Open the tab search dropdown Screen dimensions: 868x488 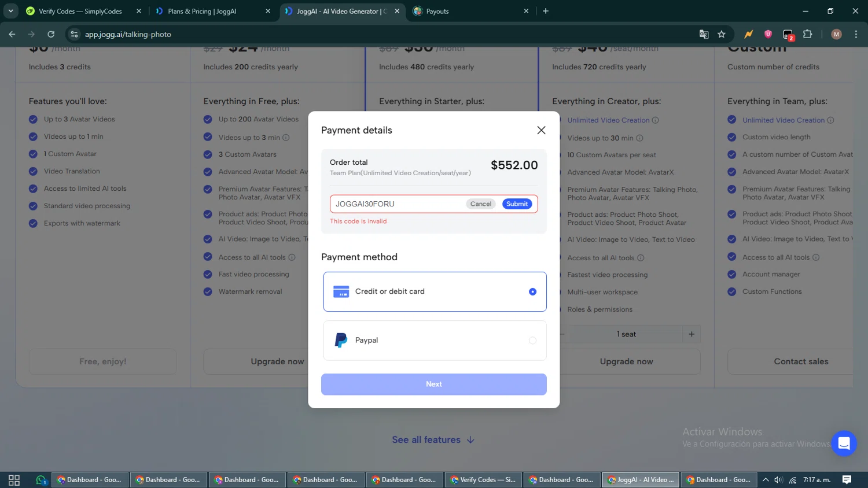tap(10, 11)
